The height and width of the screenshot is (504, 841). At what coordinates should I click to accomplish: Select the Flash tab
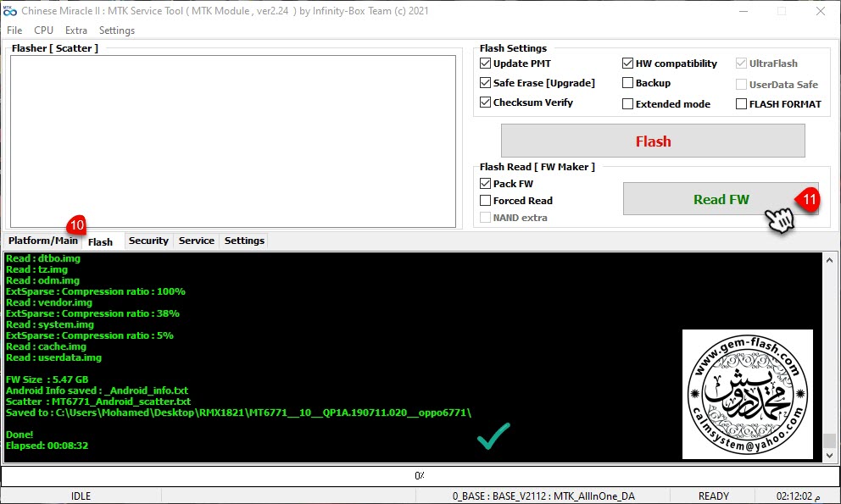(100, 241)
